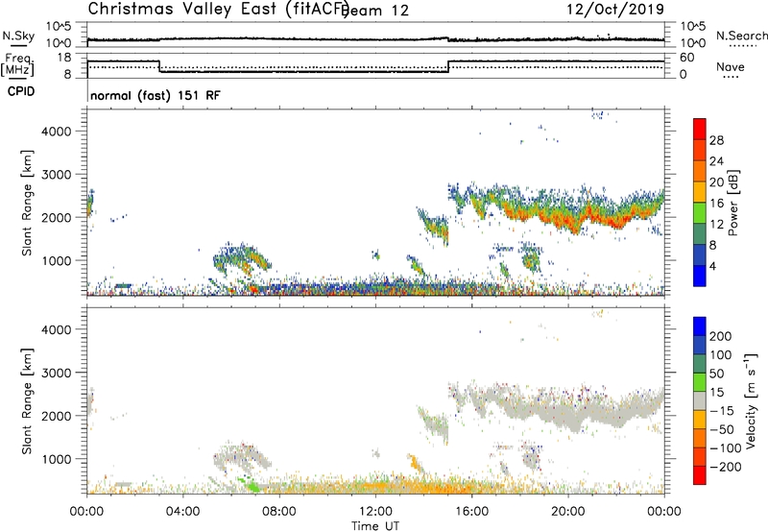Click the "08:00" time tick label
Viewport: 768px width, 532px height.
[x=279, y=512]
